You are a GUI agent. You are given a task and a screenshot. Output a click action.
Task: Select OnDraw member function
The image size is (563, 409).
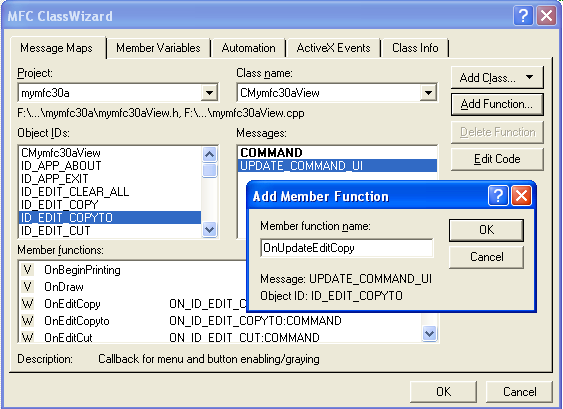pos(133,287)
